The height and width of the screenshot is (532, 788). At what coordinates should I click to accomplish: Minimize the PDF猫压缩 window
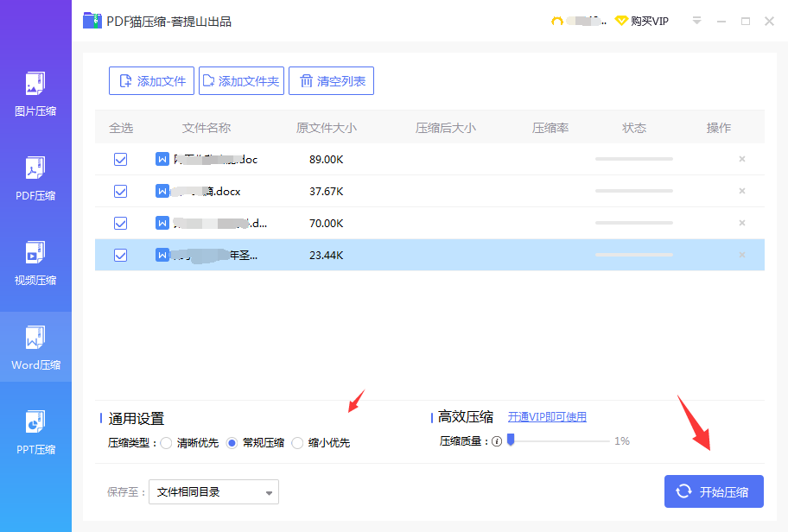[x=721, y=22]
